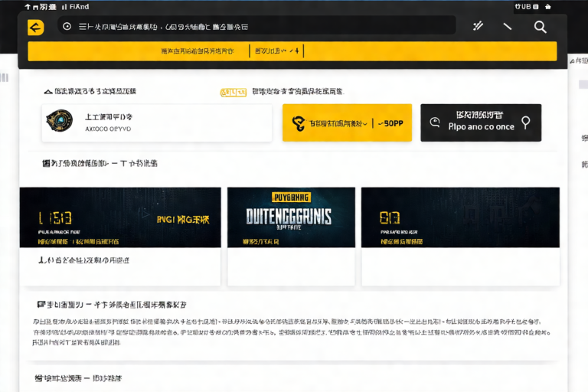
Task: Click the magic wand icon in the header
Action: click(478, 26)
